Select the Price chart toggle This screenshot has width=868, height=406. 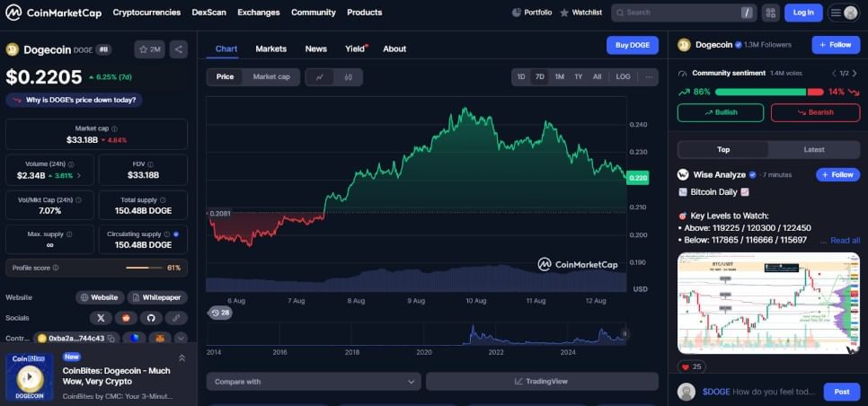225,77
